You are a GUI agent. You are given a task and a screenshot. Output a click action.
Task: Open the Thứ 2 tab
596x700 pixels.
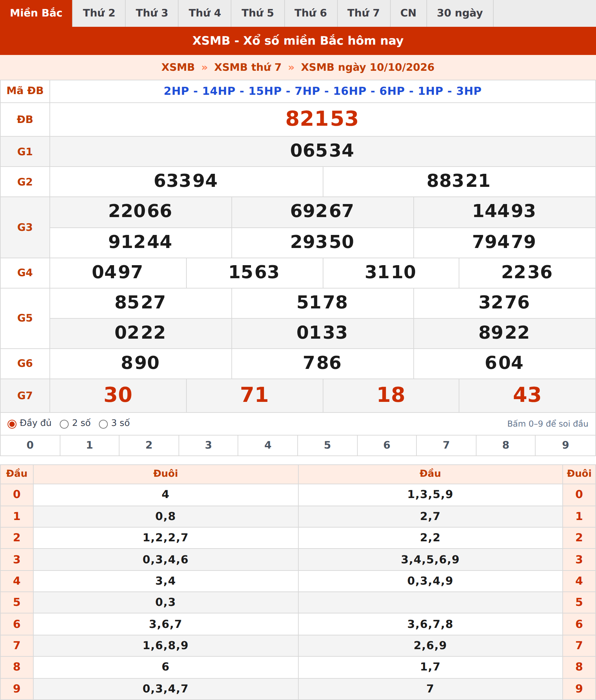(x=99, y=13)
